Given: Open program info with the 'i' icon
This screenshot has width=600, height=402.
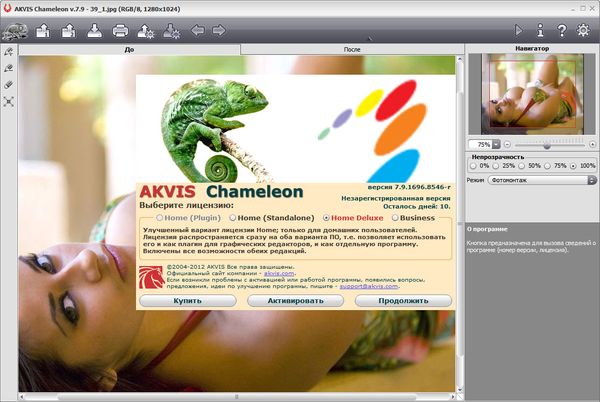Looking at the screenshot, I should point(540,30).
